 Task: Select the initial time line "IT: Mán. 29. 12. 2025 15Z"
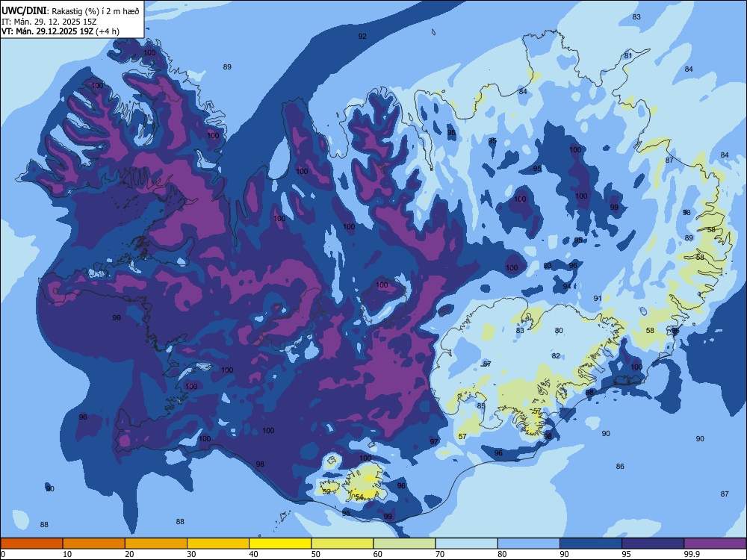coord(48,22)
